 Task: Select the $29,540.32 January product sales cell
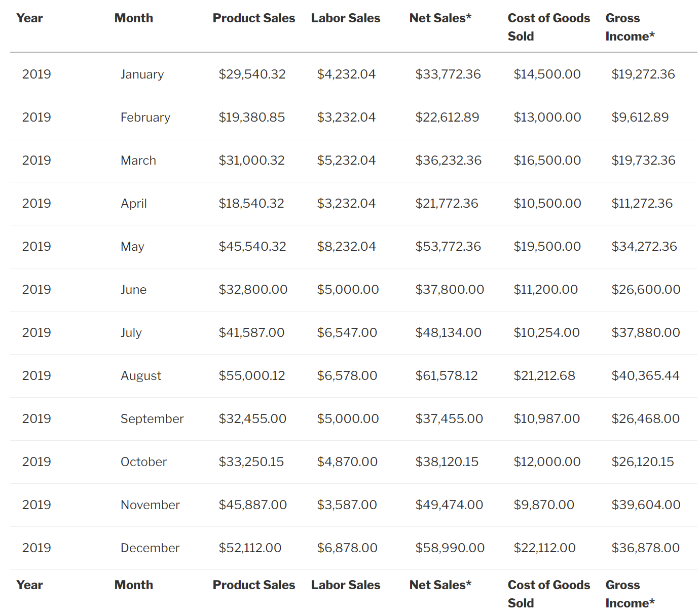(x=252, y=74)
